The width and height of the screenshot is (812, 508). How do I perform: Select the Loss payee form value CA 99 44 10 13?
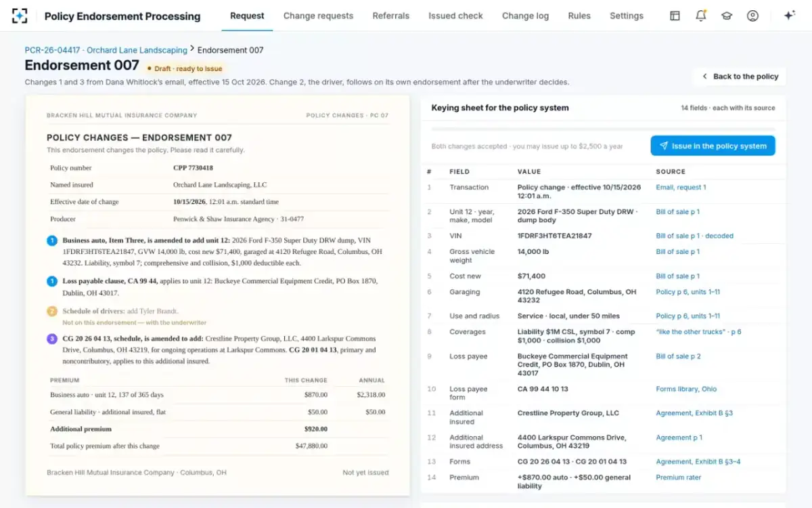(543, 389)
